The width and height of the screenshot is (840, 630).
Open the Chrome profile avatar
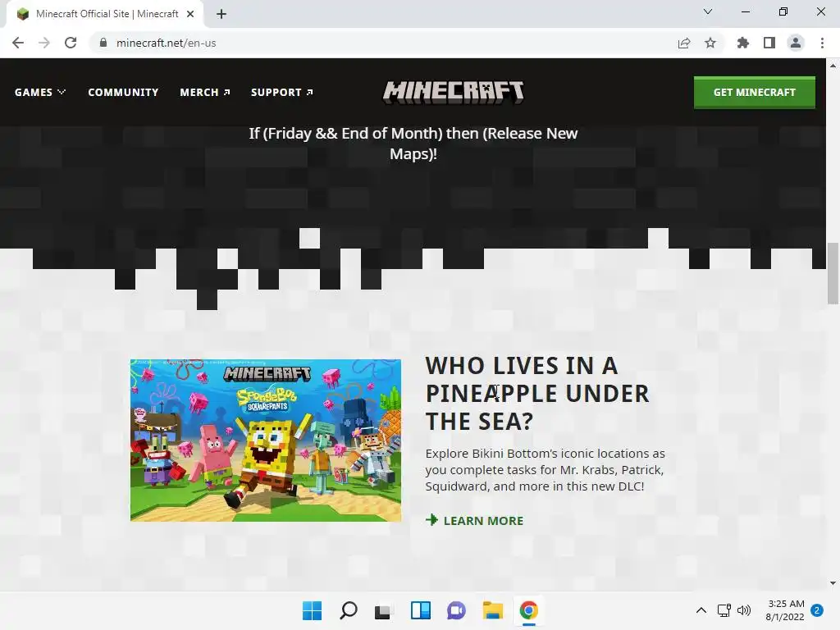pyautogui.click(x=796, y=43)
